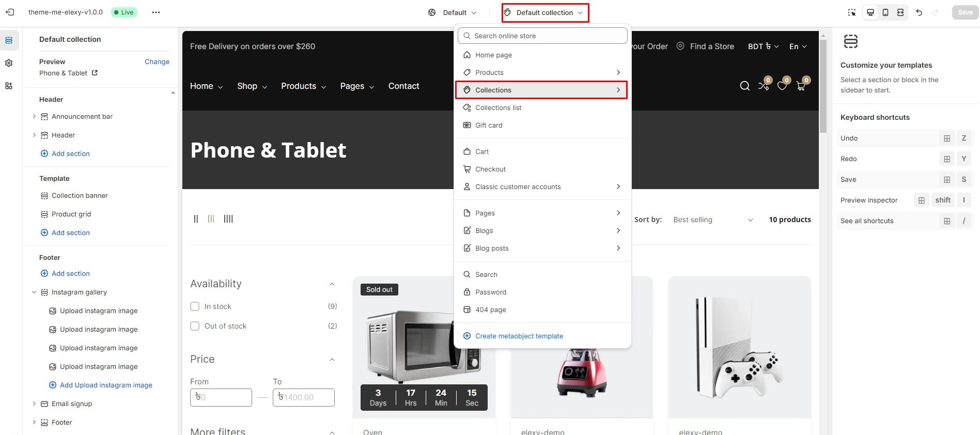This screenshot has height=435, width=980.
Task: Open the shopping cart icon in header
Action: click(801, 86)
